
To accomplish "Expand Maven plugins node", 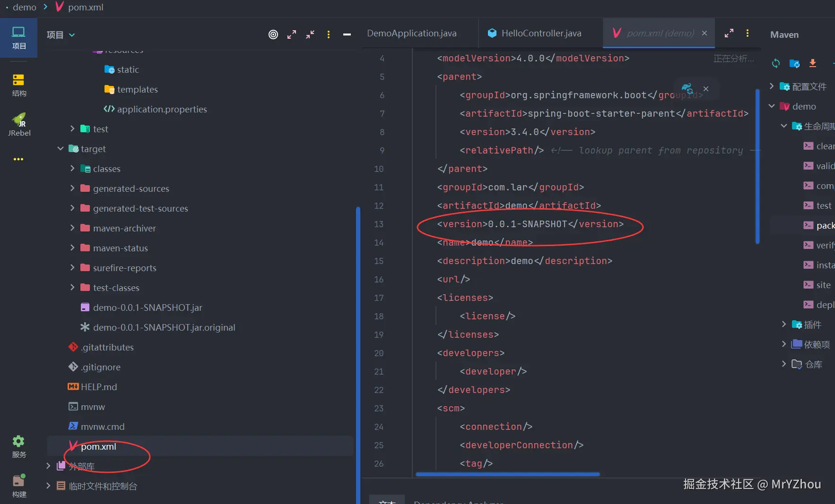I will pos(784,324).
